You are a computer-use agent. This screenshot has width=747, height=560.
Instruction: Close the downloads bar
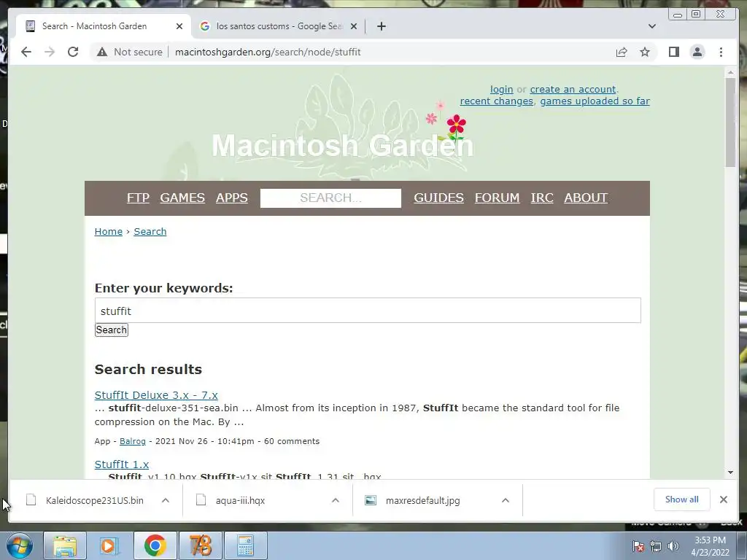(x=723, y=499)
